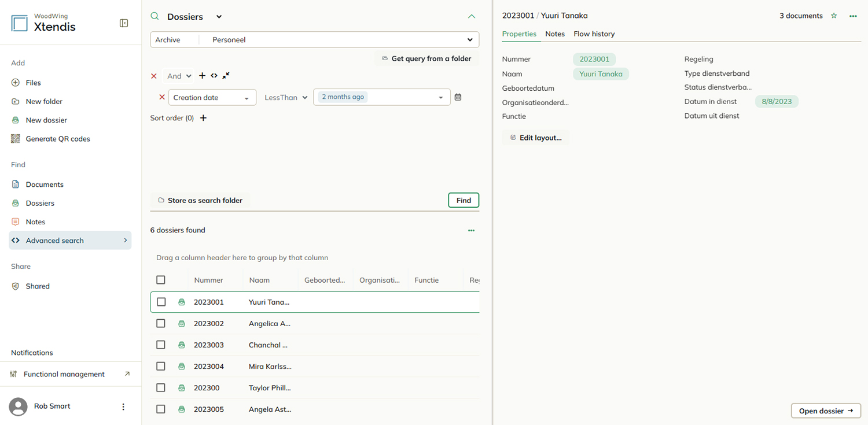Switch to the Notes tab

tap(555, 34)
